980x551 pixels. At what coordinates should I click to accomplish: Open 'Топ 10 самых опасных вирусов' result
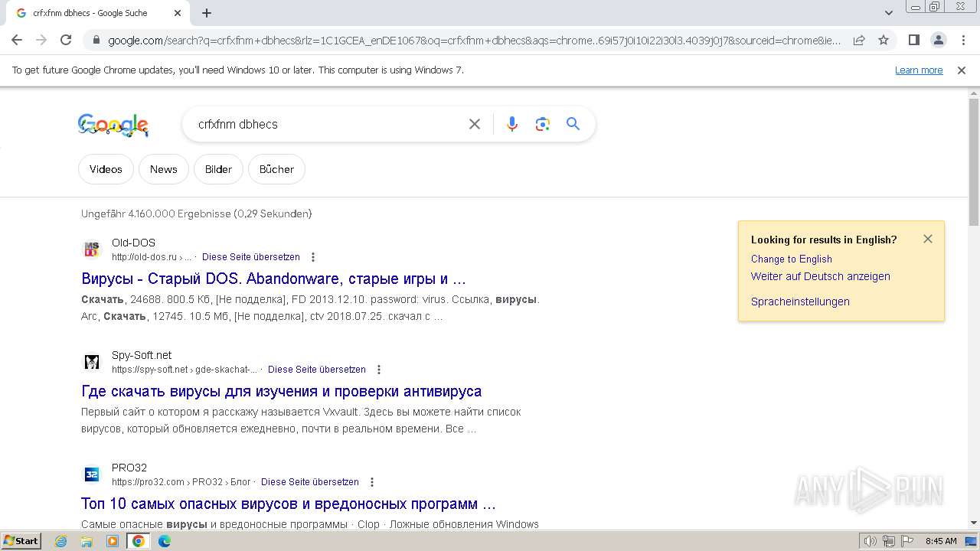[289, 504]
